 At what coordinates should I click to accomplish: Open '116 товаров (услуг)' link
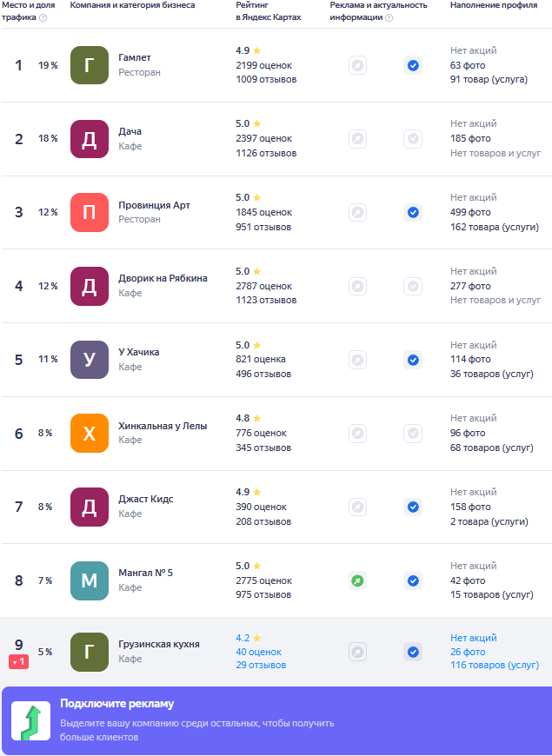point(494,665)
